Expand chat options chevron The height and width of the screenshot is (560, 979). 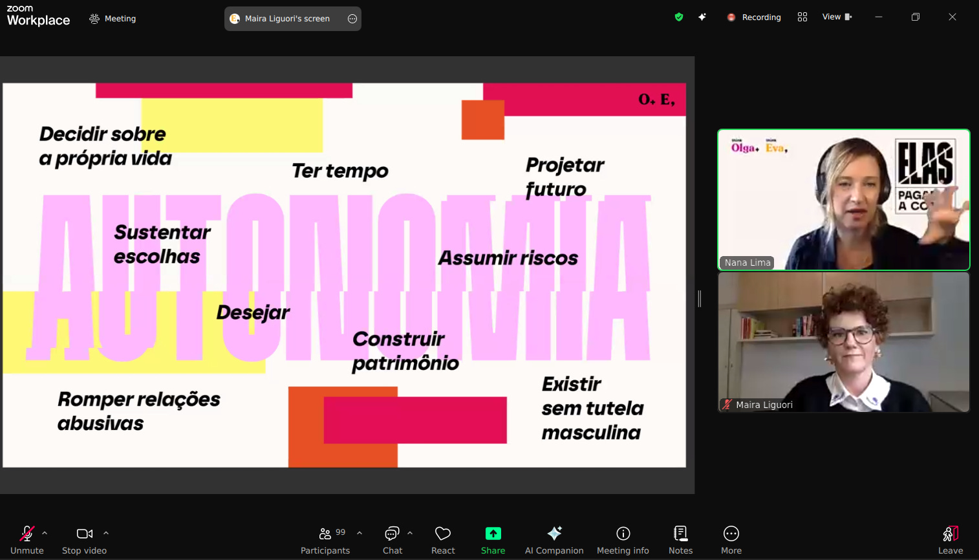point(410,533)
